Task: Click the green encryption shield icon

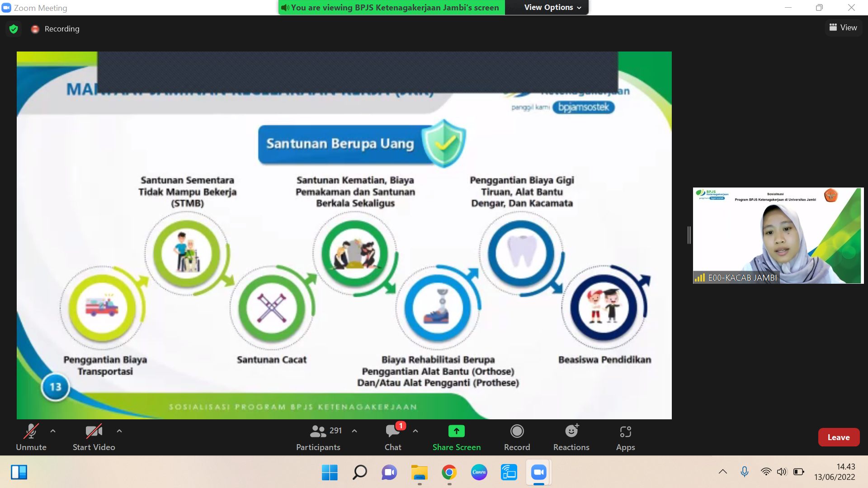Action: [x=14, y=29]
